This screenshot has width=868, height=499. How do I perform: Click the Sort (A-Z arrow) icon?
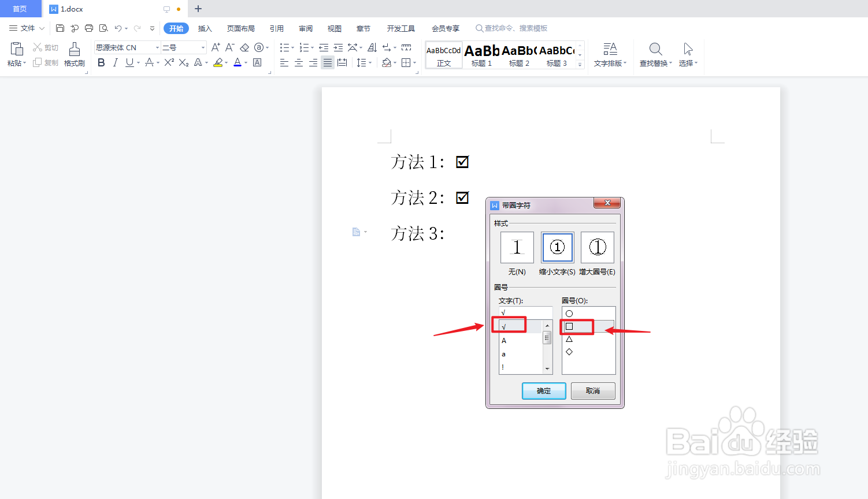372,47
